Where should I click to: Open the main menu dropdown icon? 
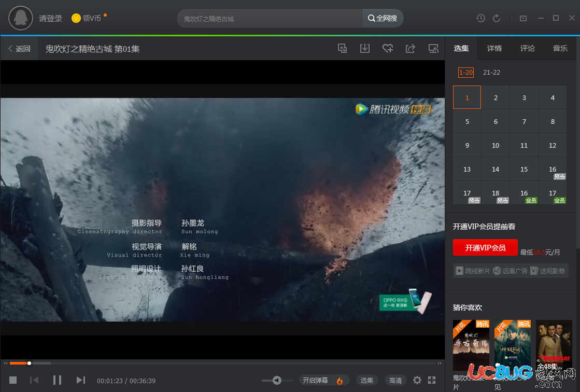[523, 18]
